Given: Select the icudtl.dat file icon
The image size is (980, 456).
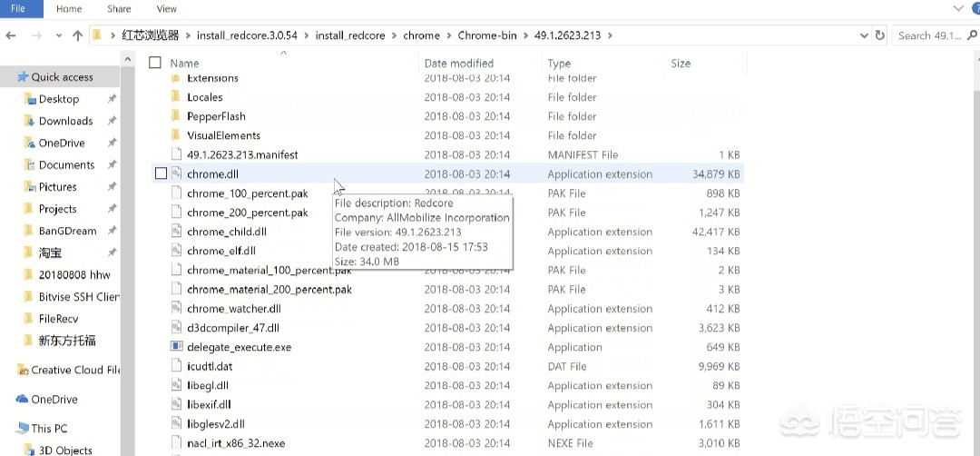Looking at the screenshot, I should point(176,366).
